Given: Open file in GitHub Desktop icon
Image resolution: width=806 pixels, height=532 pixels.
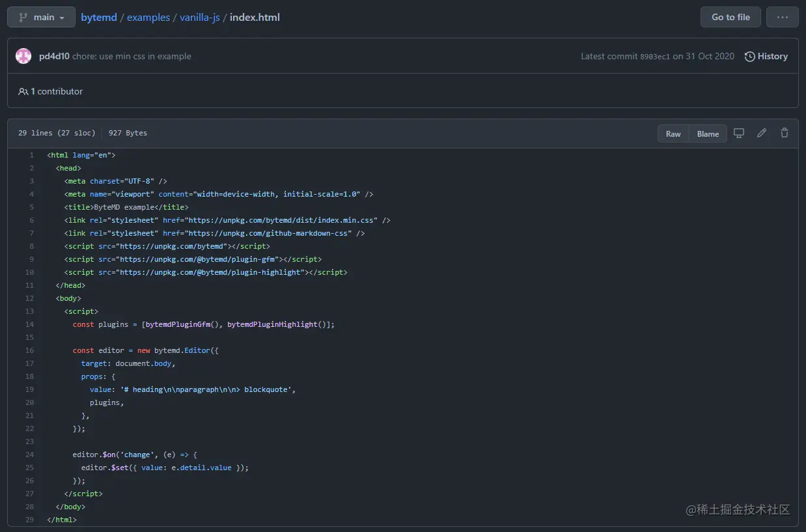Looking at the screenshot, I should pyautogui.click(x=739, y=133).
